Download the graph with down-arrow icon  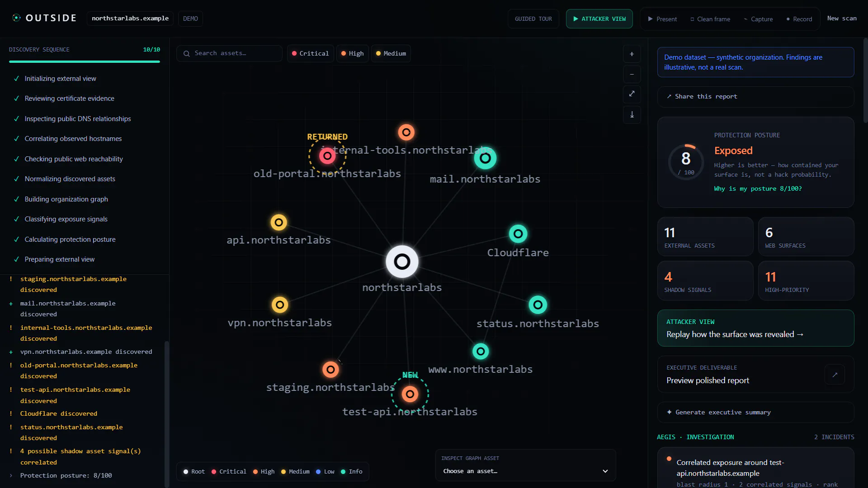click(632, 114)
